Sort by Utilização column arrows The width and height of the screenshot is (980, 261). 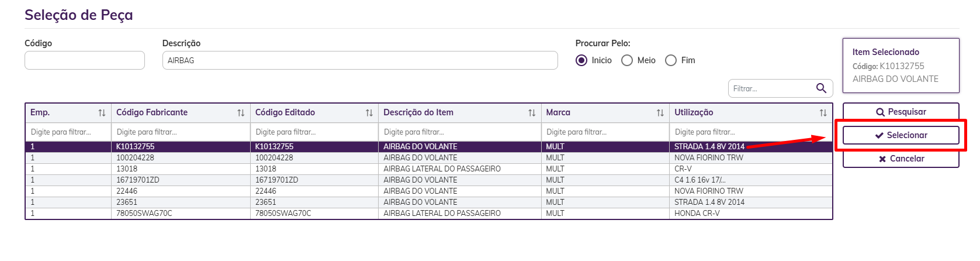coord(823,113)
